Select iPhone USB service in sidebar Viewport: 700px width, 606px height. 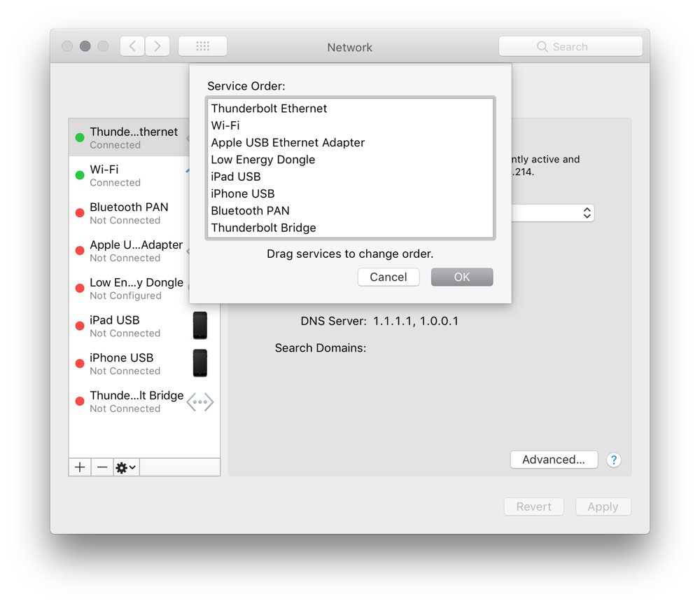pos(144,364)
